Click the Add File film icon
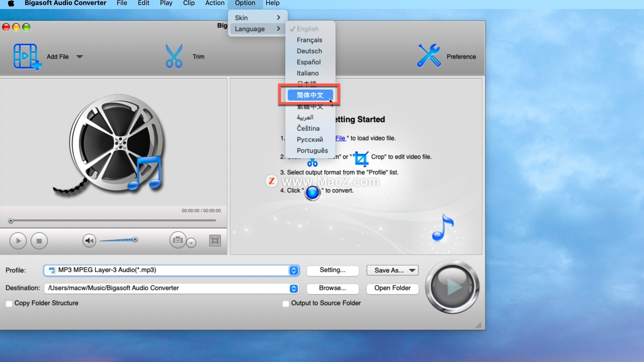 (28, 57)
